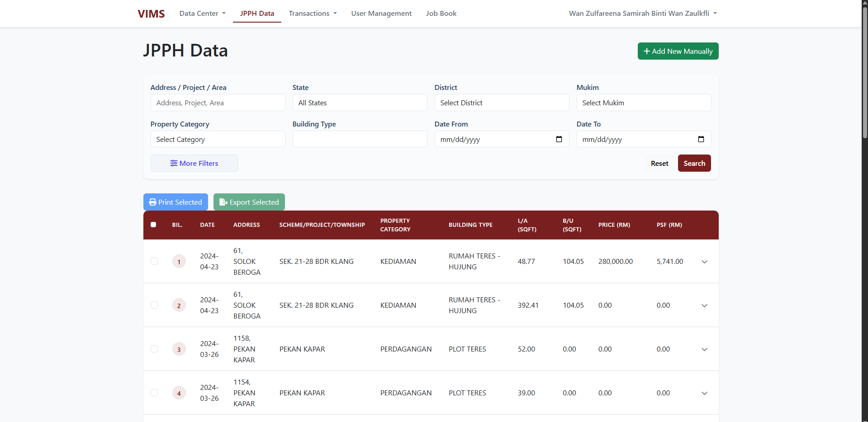This screenshot has height=422, width=868.
Task: Check the checkbox for row 3
Action: click(x=154, y=349)
